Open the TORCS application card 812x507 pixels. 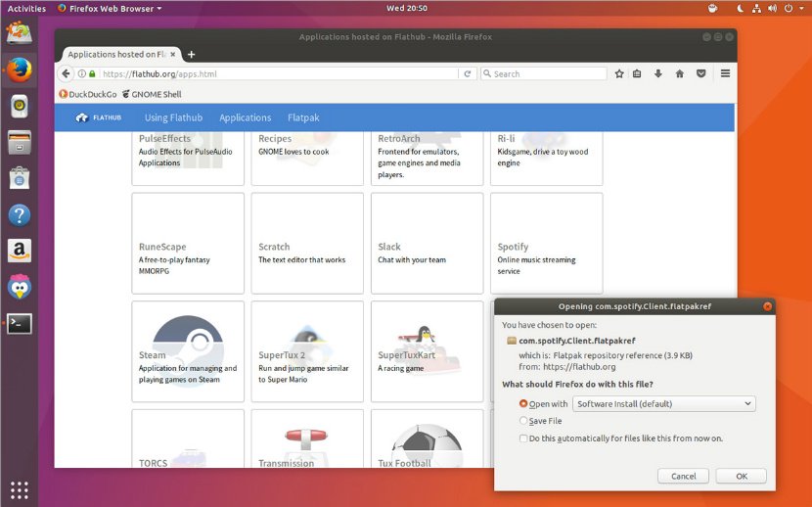click(188, 438)
